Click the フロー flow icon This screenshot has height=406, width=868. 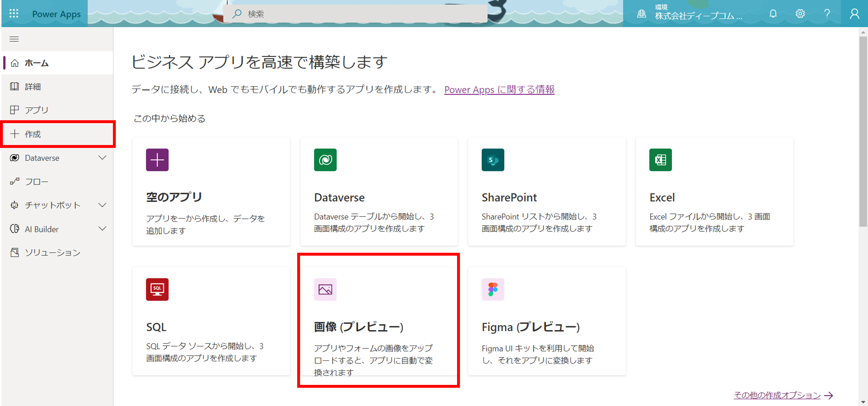tap(15, 182)
